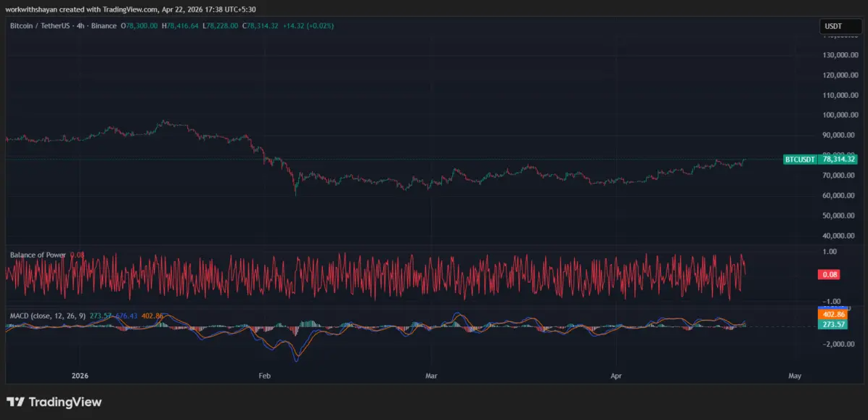The width and height of the screenshot is (868, 420).
Task: Click the TradingView wordmark text
Action: point(65,402)
